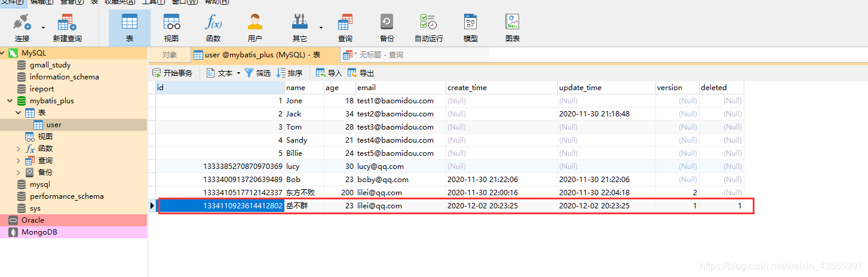The height and width of the screenshot is (277, 868).
Task: Click the version column header
Action: (x=677, y=88)
